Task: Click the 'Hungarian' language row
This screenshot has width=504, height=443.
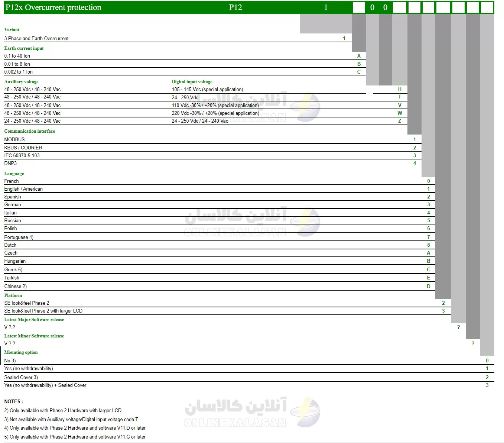Action: [x=220, y=261]
